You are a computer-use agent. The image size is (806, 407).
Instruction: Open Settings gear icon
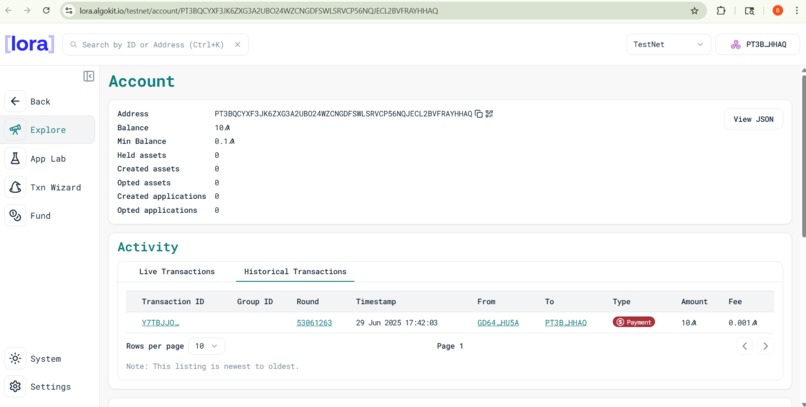[x=15, y=386]
